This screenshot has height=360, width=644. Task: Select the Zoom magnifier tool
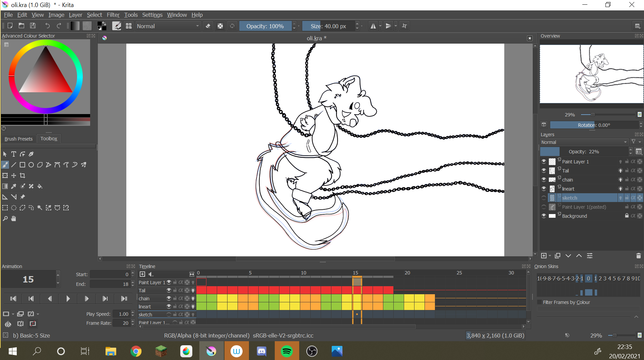coord(5,218)
